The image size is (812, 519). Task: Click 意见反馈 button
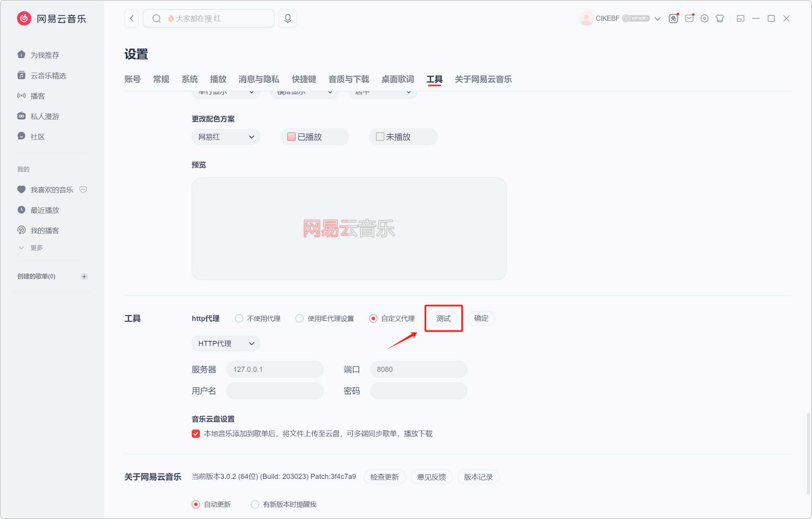click(x=432, y=477)
